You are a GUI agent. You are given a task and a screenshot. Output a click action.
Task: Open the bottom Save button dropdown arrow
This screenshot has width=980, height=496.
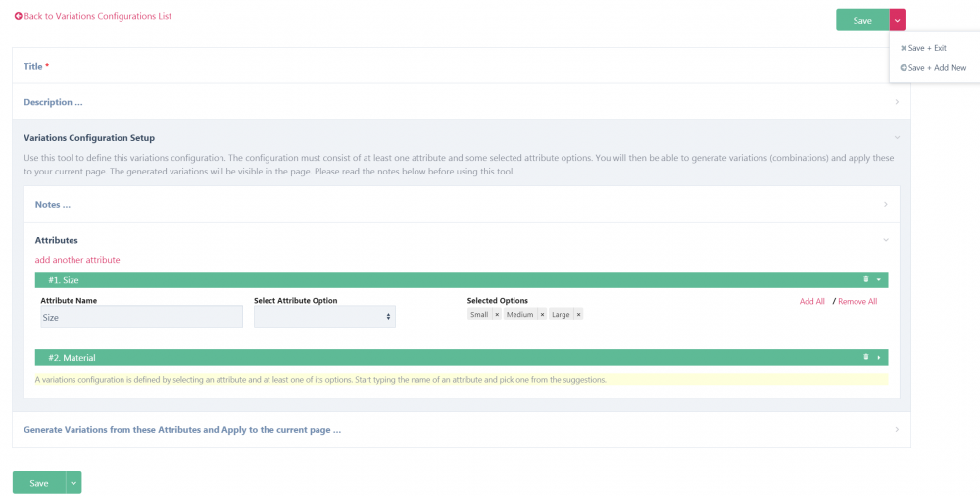(73, 482)
